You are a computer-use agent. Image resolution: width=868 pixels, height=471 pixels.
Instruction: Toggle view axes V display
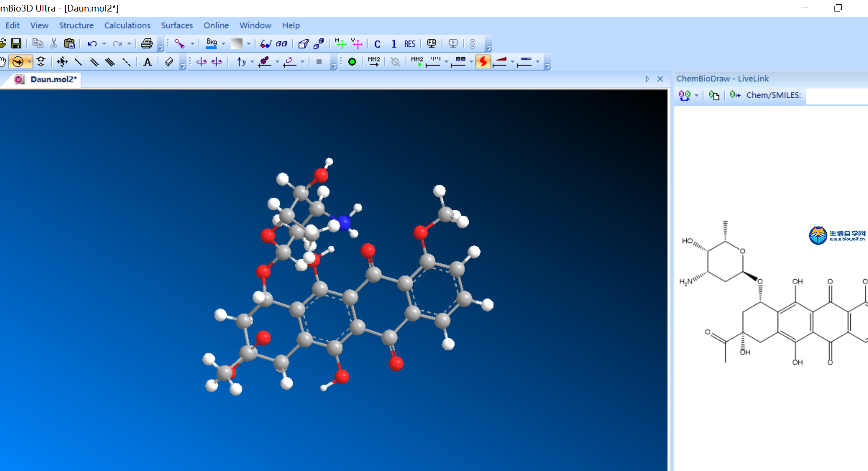357,44
